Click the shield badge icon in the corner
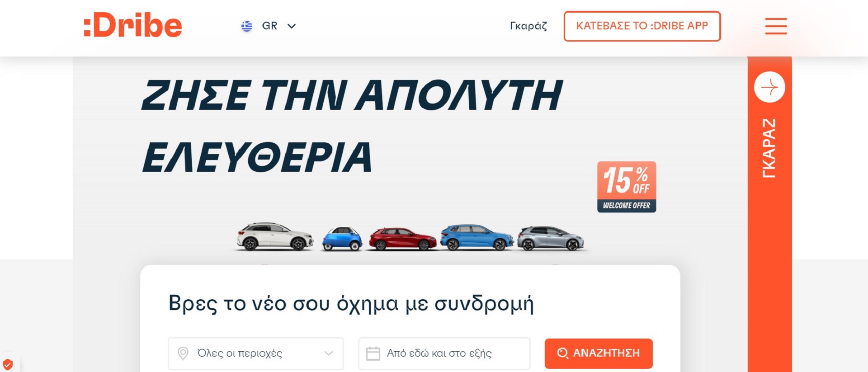 tap(8, 364)
